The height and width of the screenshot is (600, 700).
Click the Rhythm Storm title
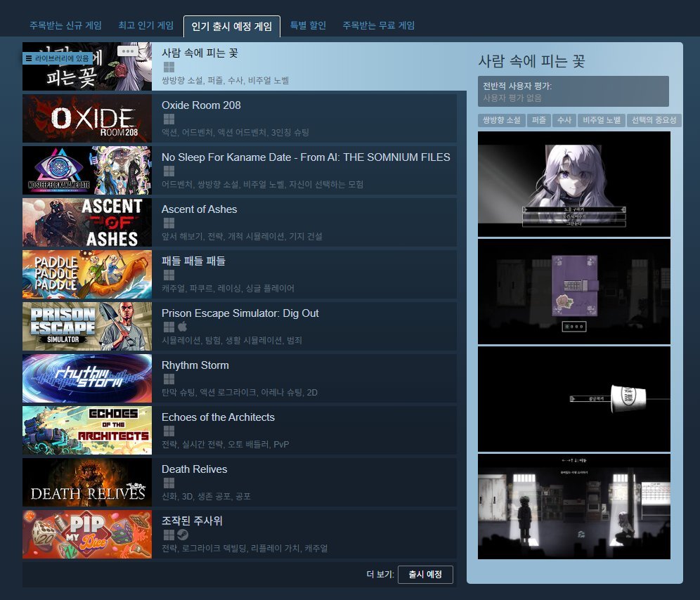tap(195, 365)
